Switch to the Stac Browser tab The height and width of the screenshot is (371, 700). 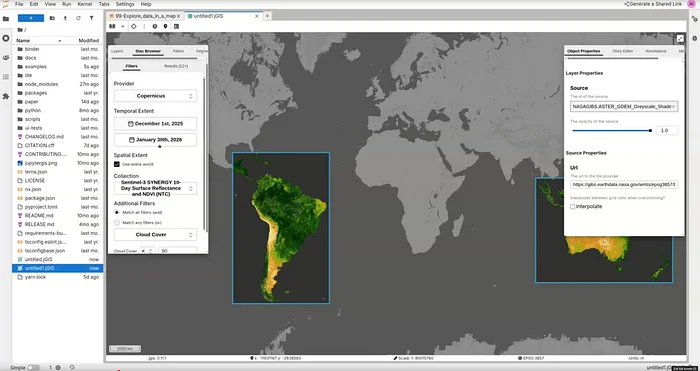pos(148,51)
